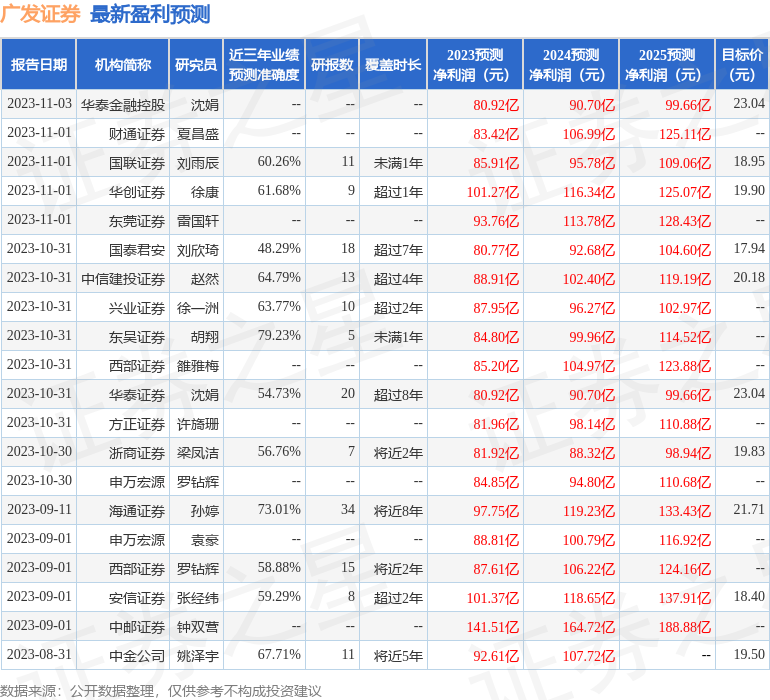Click the 164.72亿 profit forecast
This screenshot has width=770, height=700.
point(589,627)
